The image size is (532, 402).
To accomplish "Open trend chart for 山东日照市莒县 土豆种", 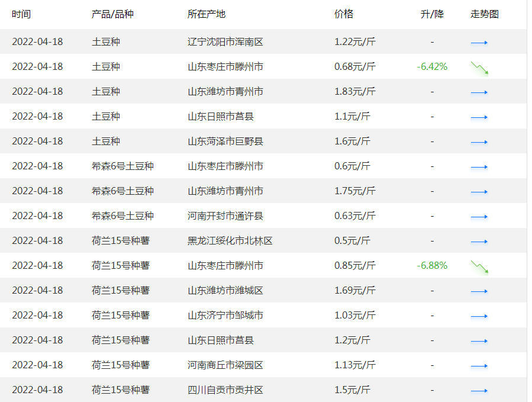I will 479,117.
